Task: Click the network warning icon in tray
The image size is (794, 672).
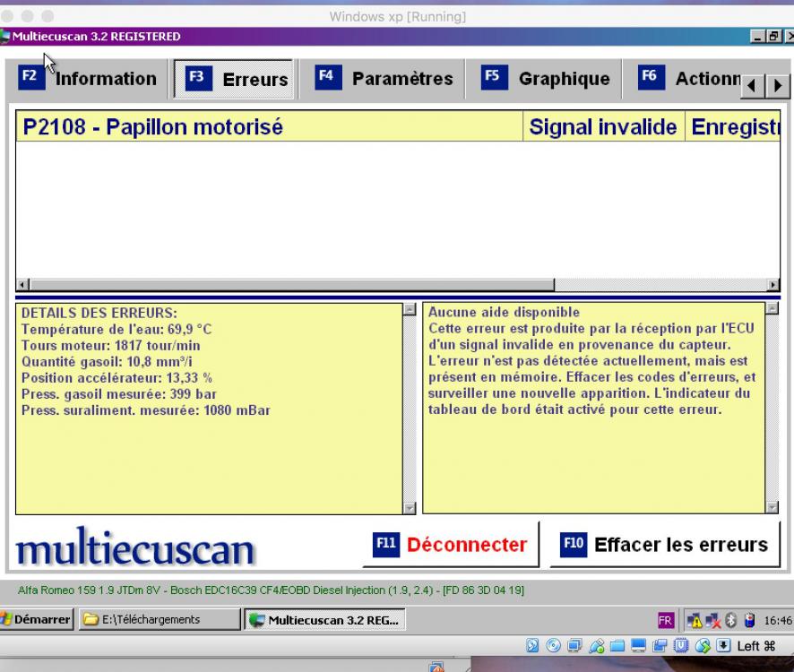Action: [695, 620]
